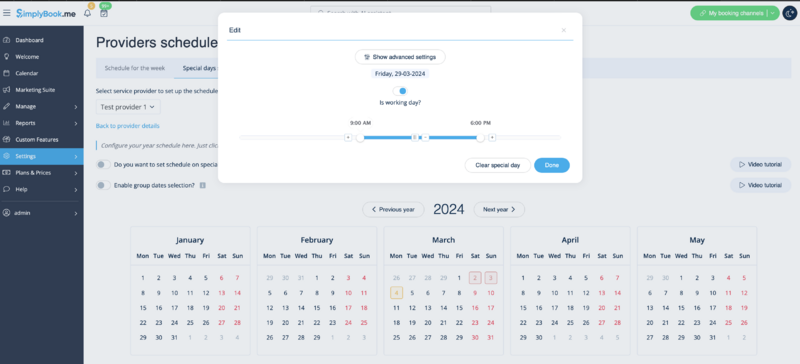Go to Previous year
800x364 pixels.
[393, 209]
